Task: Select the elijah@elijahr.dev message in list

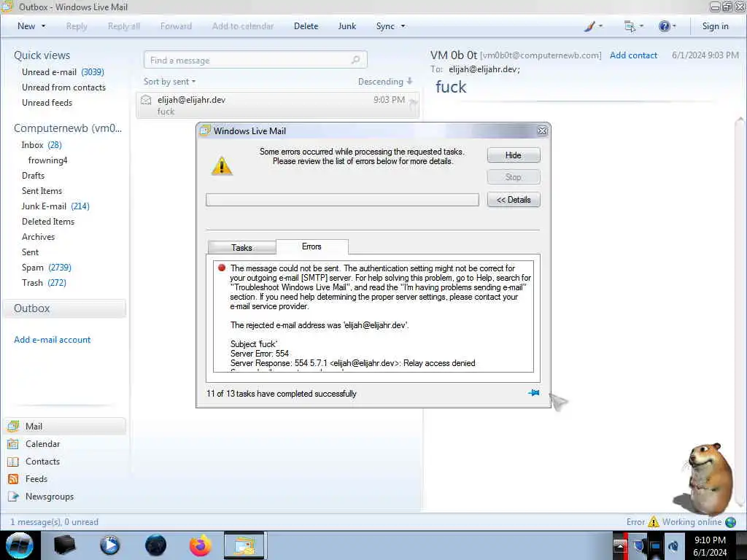Action: (x=278, y=105)
